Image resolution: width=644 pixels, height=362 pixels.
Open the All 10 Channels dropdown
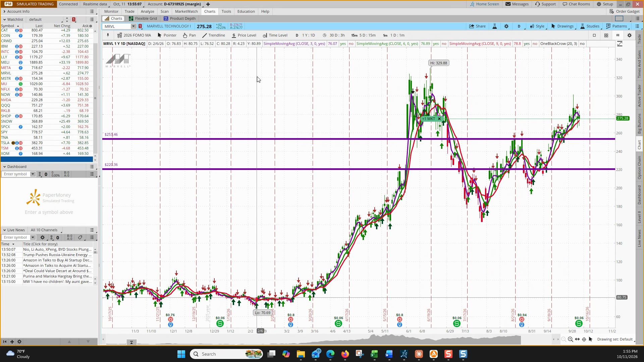coord(46,230)
